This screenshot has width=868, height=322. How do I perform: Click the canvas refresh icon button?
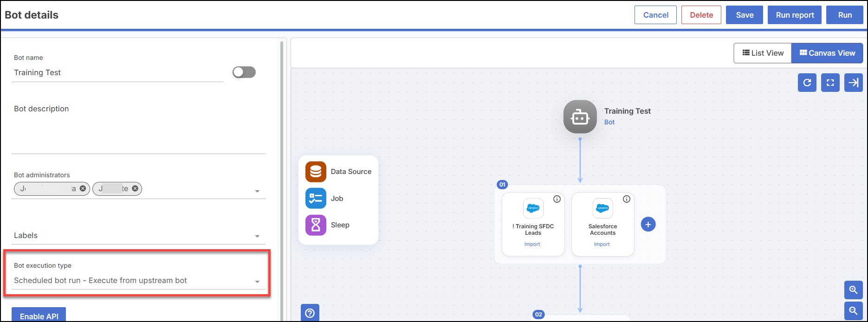point(807,83)
